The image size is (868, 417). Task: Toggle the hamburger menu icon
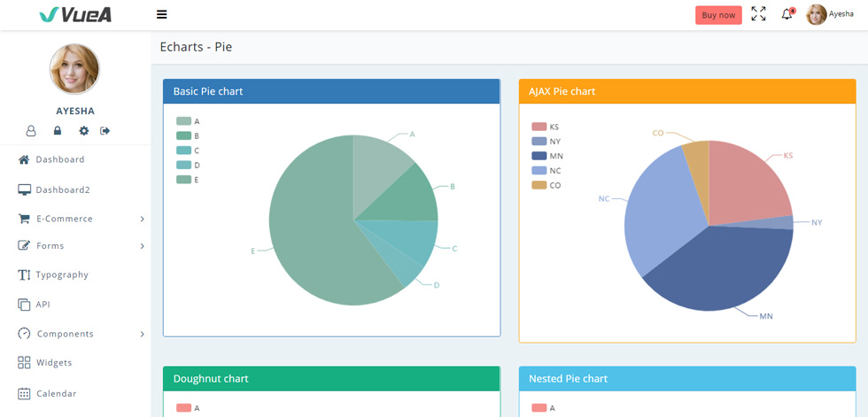(161, 15)
